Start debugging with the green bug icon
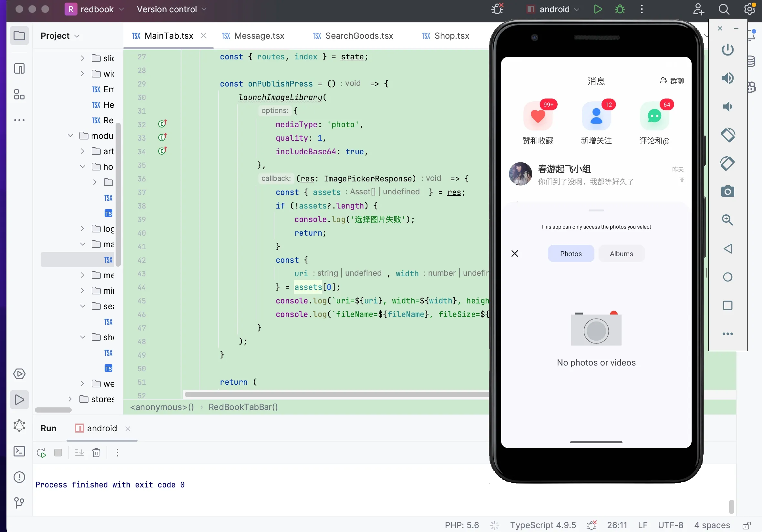Image resolution: width=762 pixels, height=532 pixels. pos(620,9)
